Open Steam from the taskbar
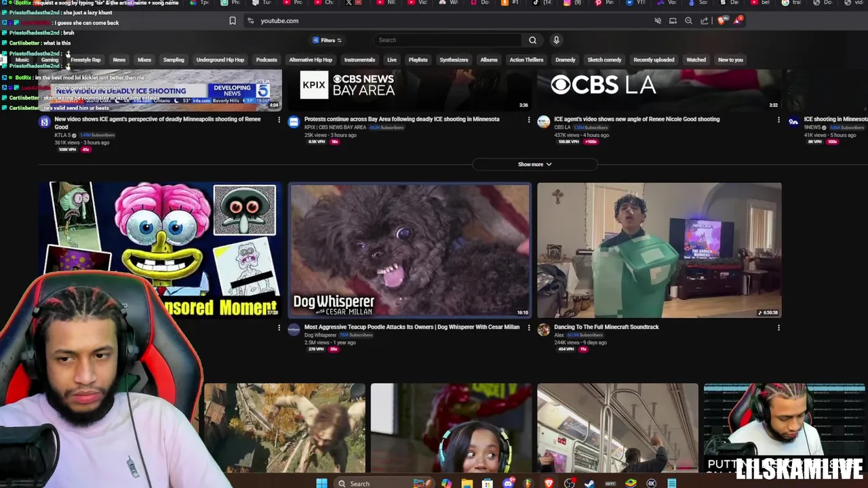Viewport: 868px width, 488px height. pos(589,483)
